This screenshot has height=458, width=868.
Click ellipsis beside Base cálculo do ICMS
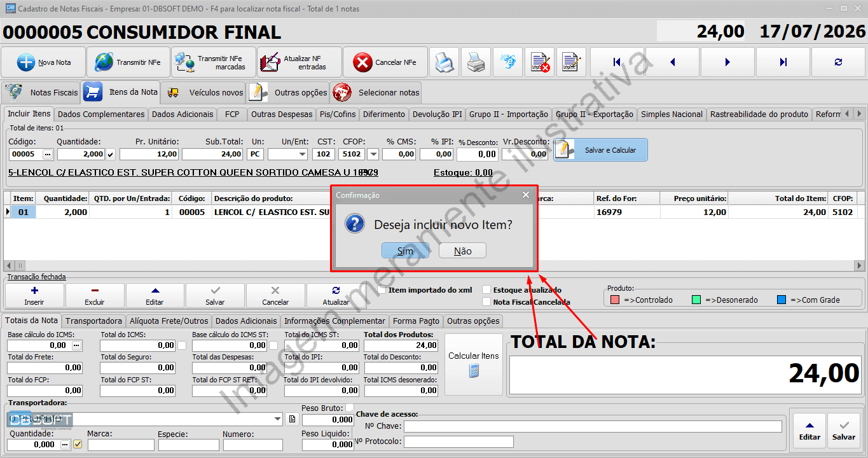pyautogui.click(x=77, y=345)
